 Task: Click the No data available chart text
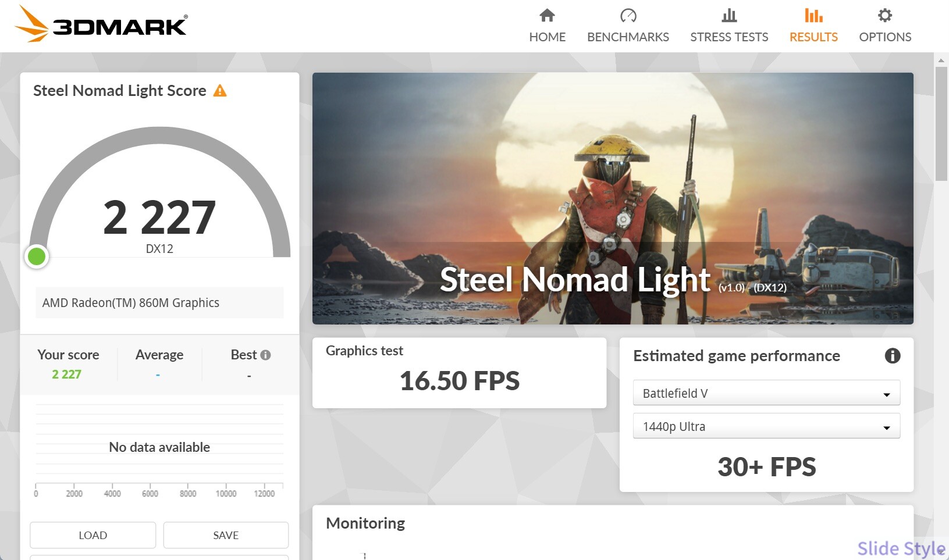coord(159,447)
